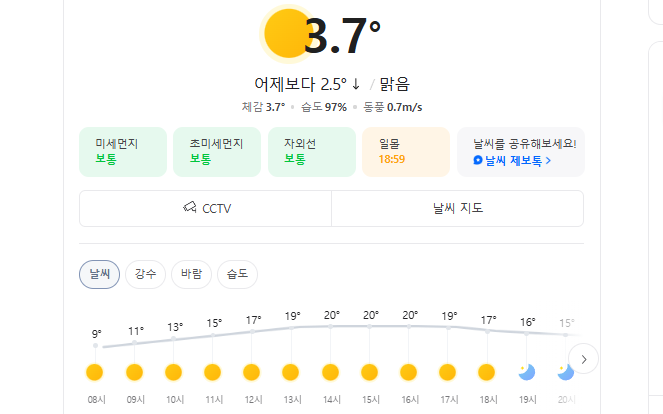Open the 초미세먼지 info card
Viewport: 663px width, 414px height.
point(216,151)
